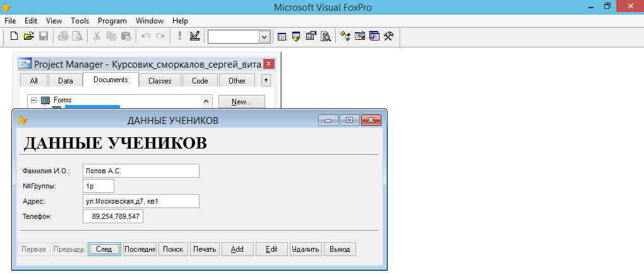
Task: Open the Properties Window toolbar icon
Action: click(311, 36)
